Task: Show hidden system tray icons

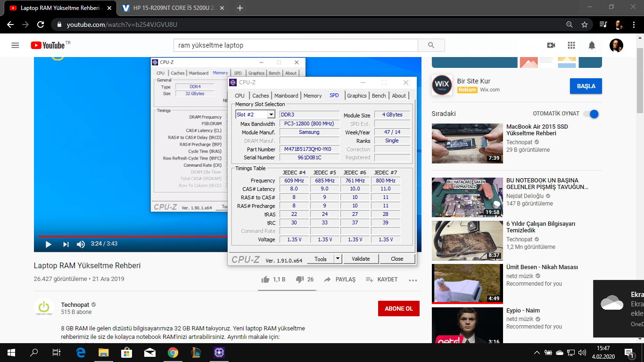Action: (537, 352)
